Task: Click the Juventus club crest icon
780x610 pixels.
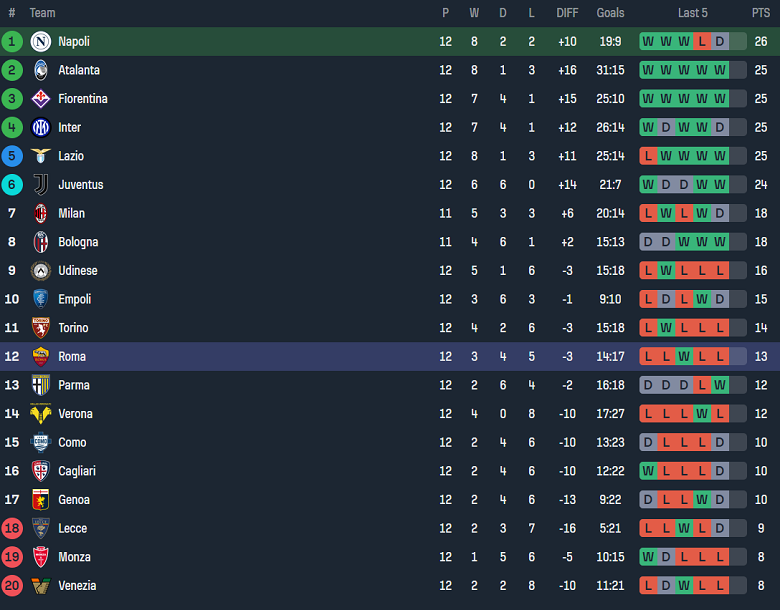Action: [x=41, y=185]
